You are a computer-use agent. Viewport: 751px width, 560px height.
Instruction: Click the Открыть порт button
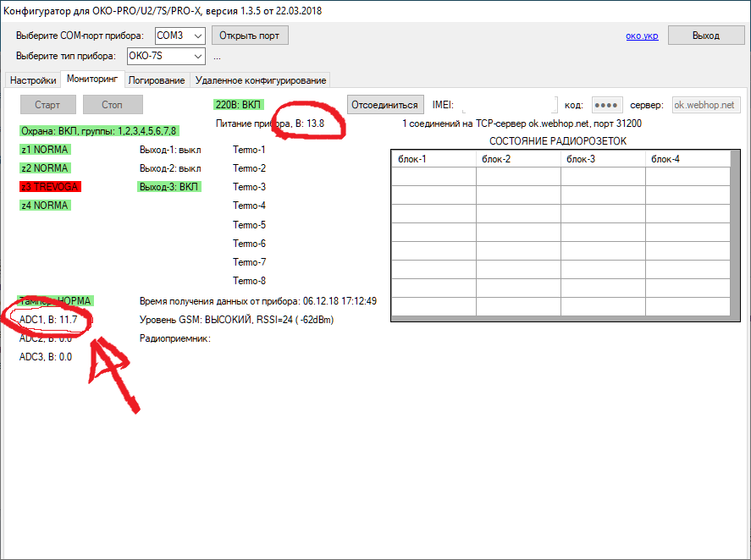pos(249,36)
